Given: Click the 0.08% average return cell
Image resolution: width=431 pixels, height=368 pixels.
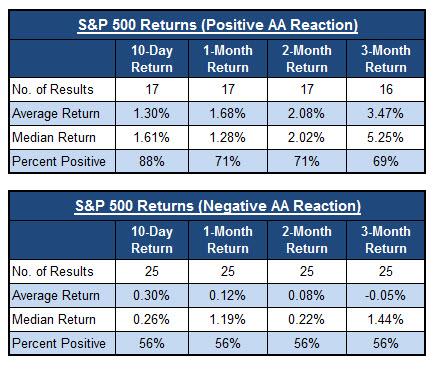Looking at the screenshot, I should tap(307, 295).
